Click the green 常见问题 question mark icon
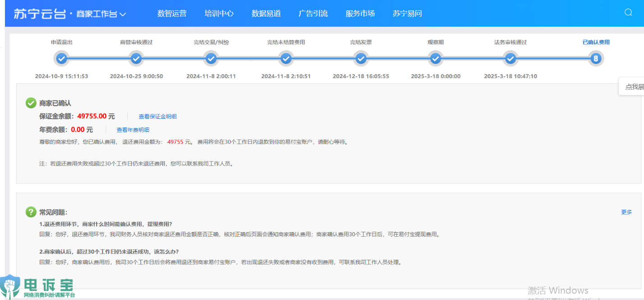Viewport: 644px width, 300px height. pyautogui.click(x=31, y=212)
